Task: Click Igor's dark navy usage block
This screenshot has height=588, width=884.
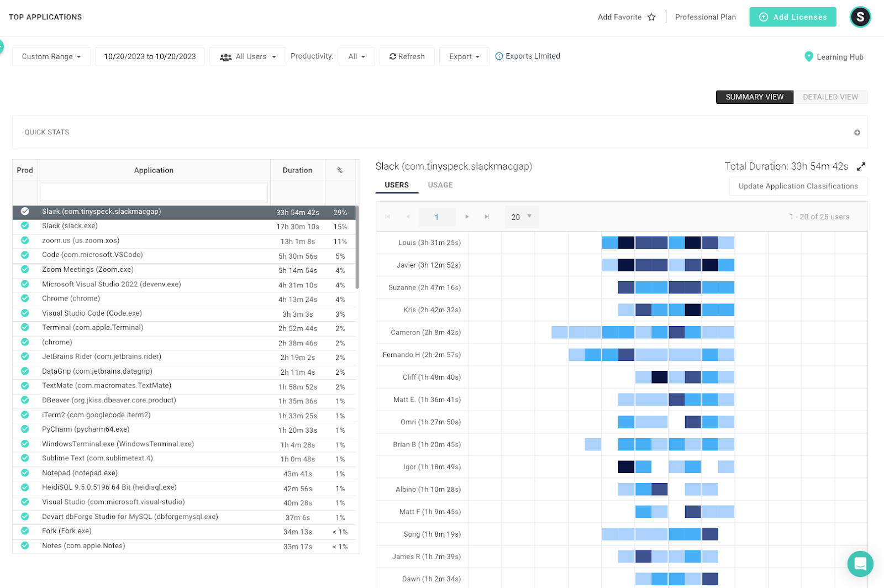Action: 626,467
